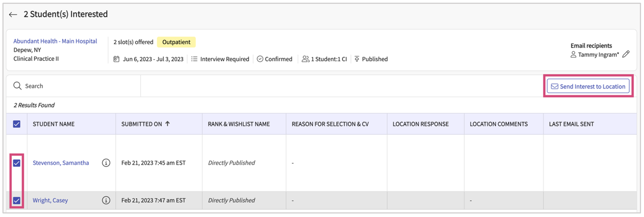Click the Submitted On sort arrow
This screenshot has height=217, width=644.
point(168,124)
